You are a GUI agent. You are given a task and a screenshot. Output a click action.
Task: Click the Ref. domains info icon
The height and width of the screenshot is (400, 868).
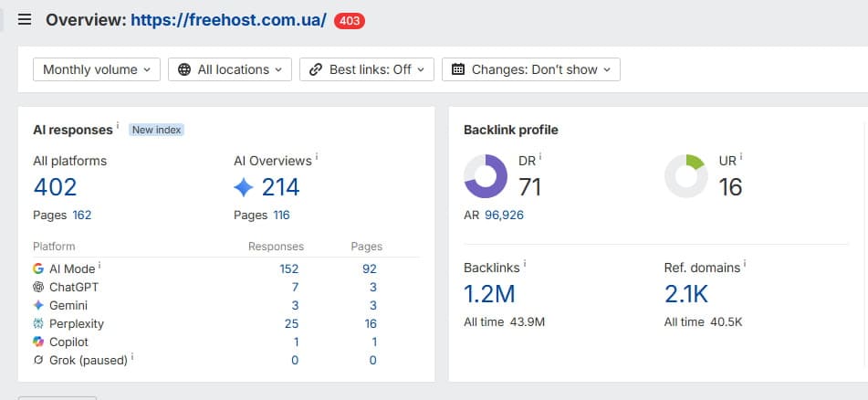[745, 264]
